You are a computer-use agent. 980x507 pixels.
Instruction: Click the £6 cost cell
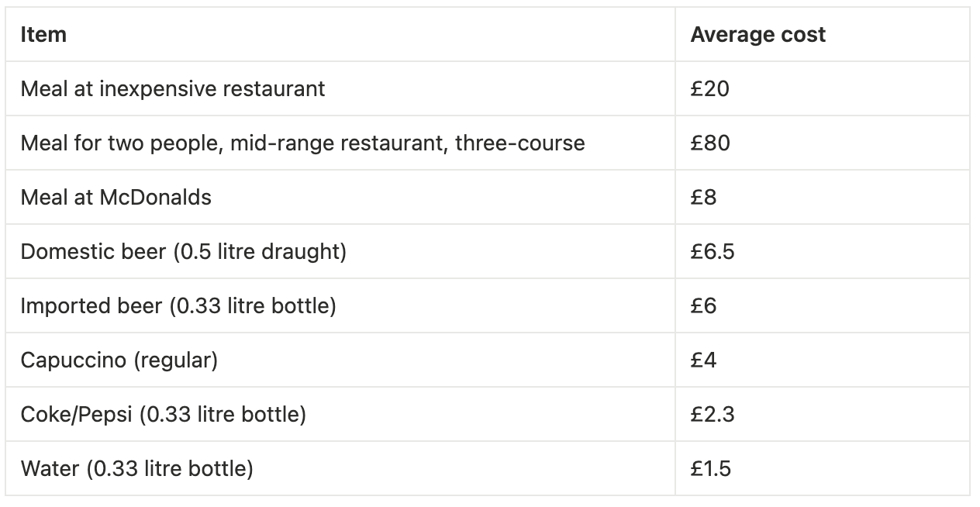tap(704, 306)
